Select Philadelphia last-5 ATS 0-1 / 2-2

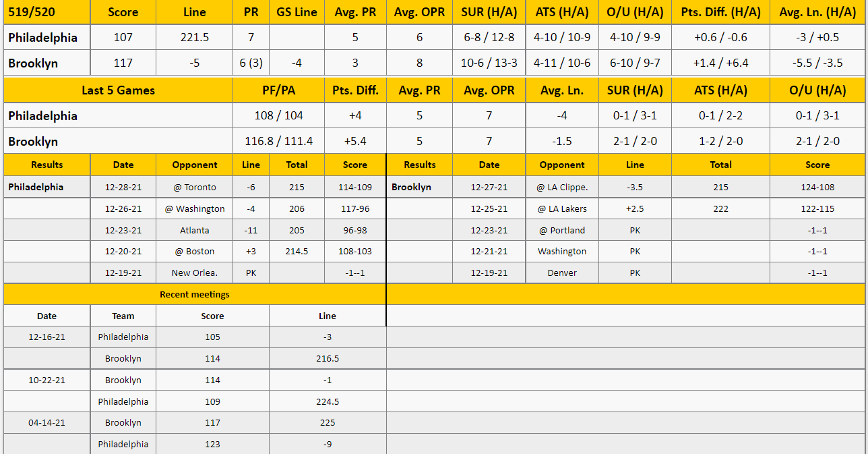[x=720, y=116]
